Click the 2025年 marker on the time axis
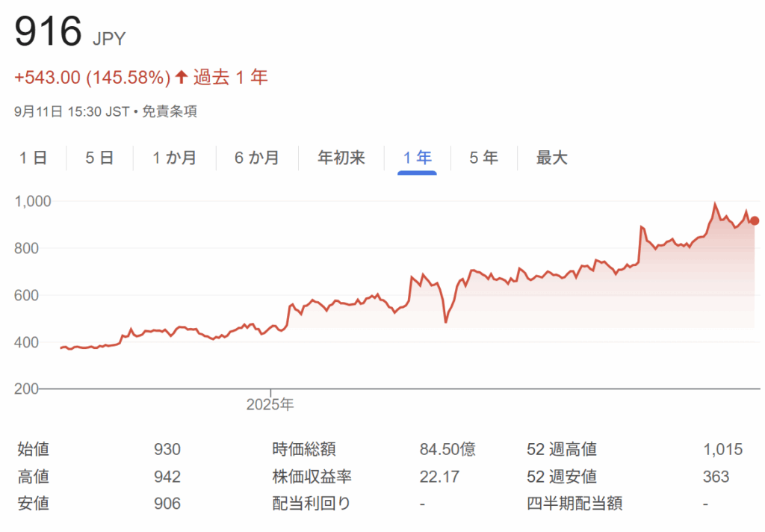765x532 pixels. coord(270,404)
